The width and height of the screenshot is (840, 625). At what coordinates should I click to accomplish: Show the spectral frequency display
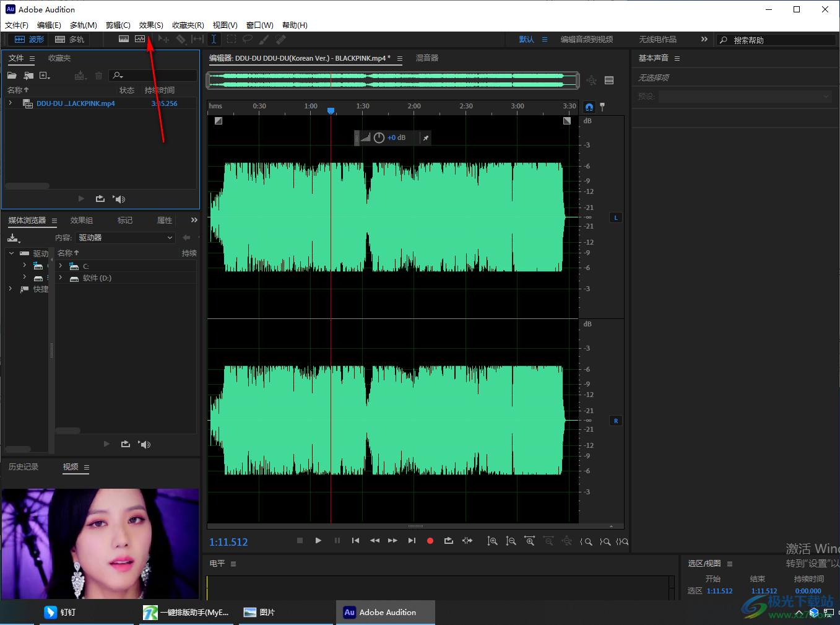click(124, 39)
